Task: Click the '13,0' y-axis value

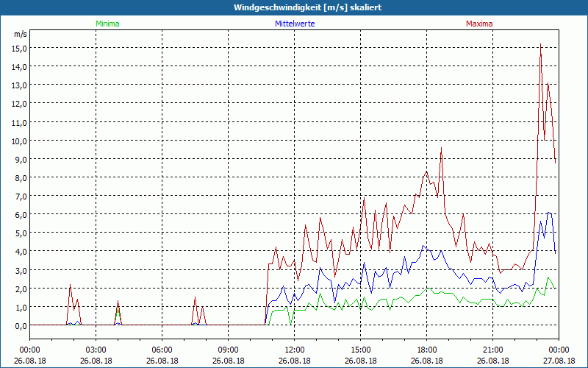Action: [x=19, y=85]
